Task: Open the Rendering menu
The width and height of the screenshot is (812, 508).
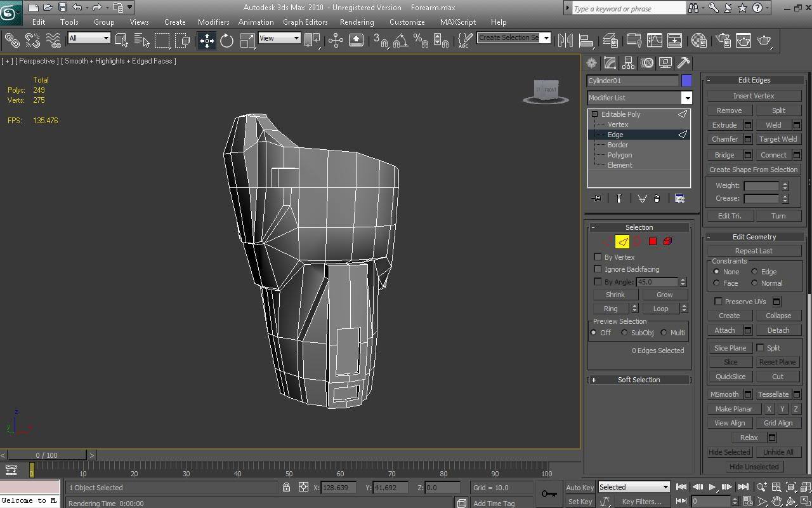Action: (x=357, y=22)
